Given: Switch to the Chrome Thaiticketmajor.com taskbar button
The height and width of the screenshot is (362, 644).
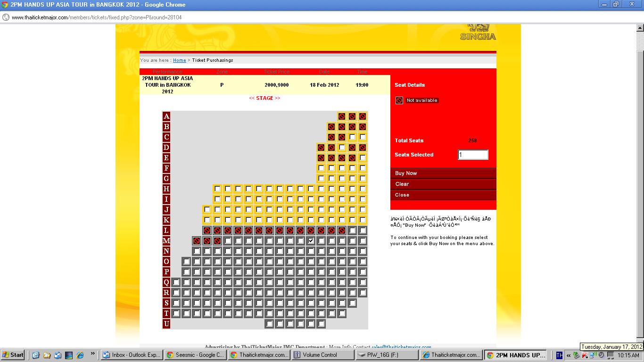Looking at the screenshot, I should (259, 355).
